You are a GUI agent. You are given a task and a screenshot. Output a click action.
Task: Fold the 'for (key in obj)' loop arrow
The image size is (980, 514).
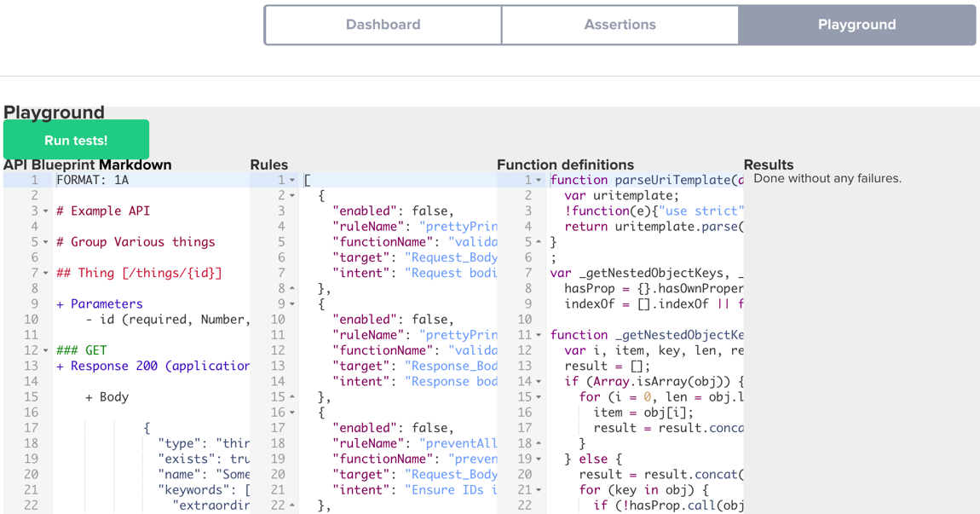coord(539,490)
